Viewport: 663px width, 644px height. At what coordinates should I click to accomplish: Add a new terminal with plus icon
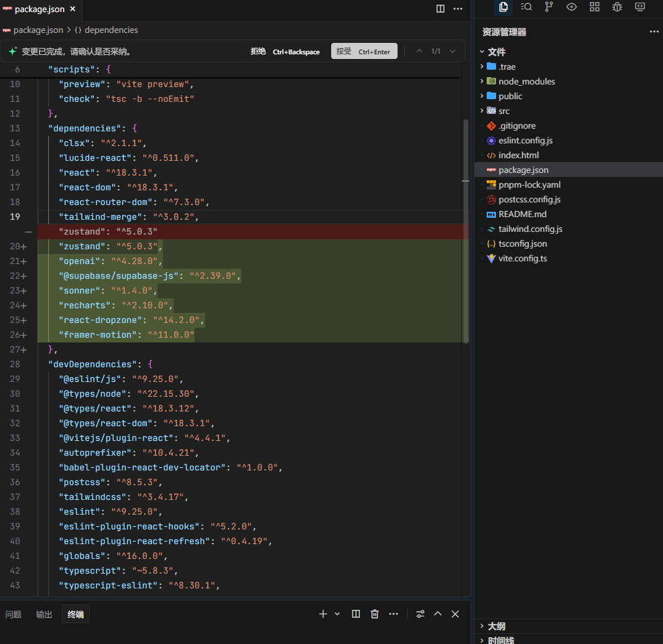pyautogui.click(x=323, y=614)
